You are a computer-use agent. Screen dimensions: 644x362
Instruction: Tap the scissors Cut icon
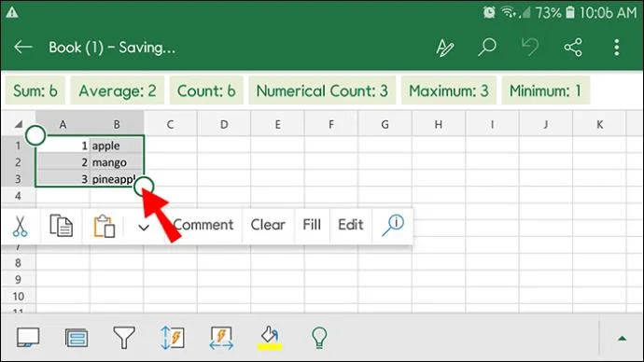pos(20,226)
